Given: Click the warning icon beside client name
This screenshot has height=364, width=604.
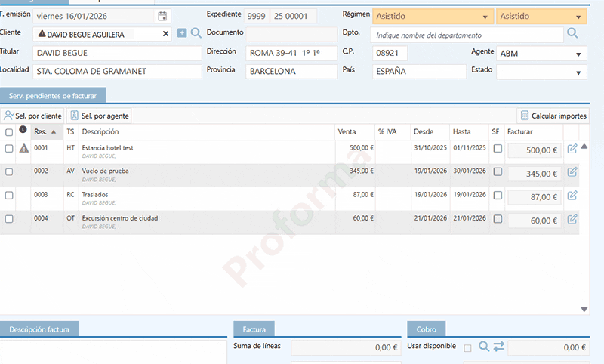Looking at the screenshot, I should pos(42,34).
